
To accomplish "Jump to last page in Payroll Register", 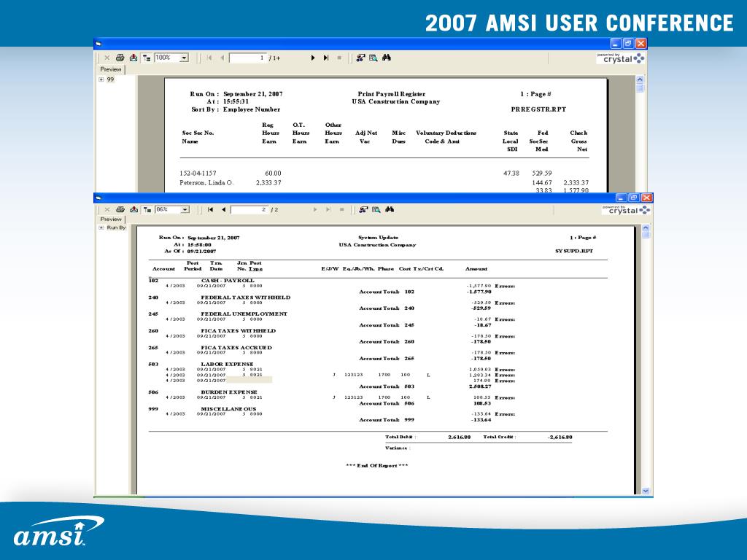I will (x=326, y=58).
